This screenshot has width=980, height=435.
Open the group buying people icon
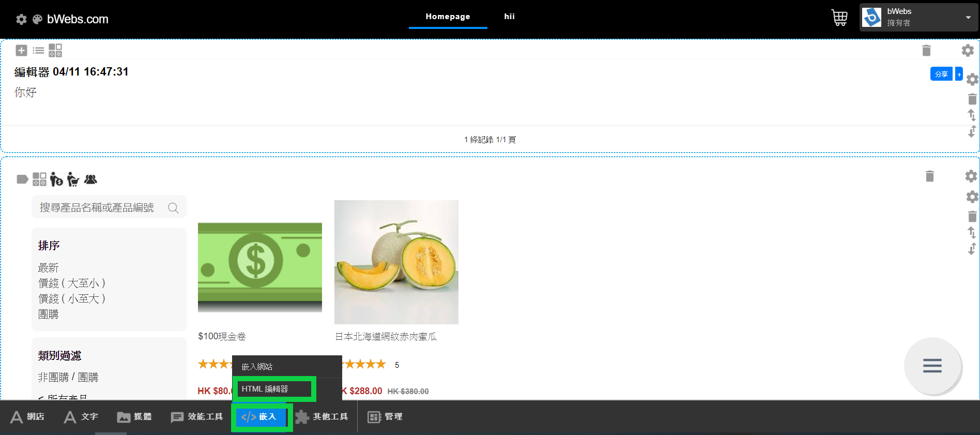click(x=90, y=179)
